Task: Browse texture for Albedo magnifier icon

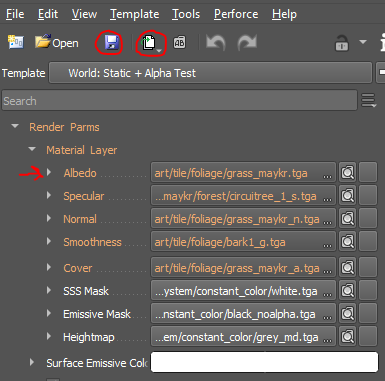Action: pos(347,172)
